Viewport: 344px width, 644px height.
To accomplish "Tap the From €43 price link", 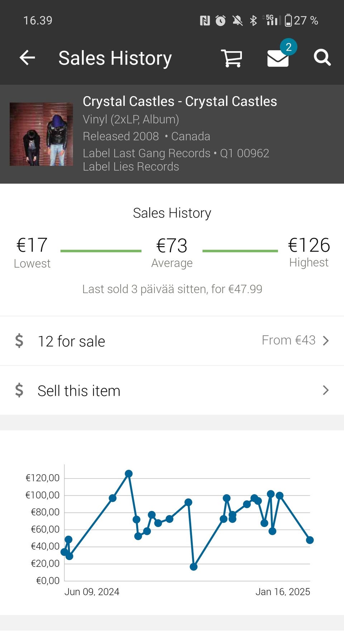I will 288,340.
